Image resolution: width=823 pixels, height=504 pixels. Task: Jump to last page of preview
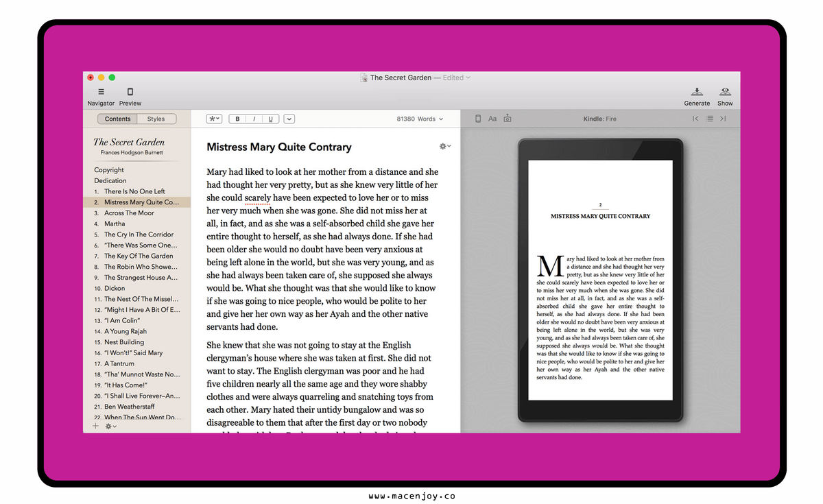[723, 119]
